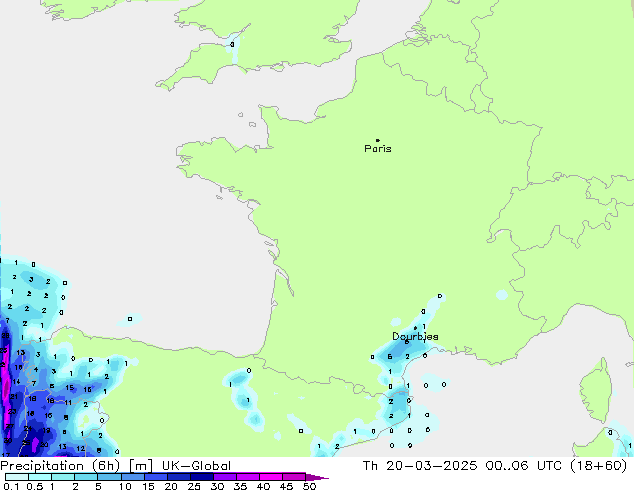
Task: Pick the legend swatch between 25 and 30
Action: pos(201,477)
